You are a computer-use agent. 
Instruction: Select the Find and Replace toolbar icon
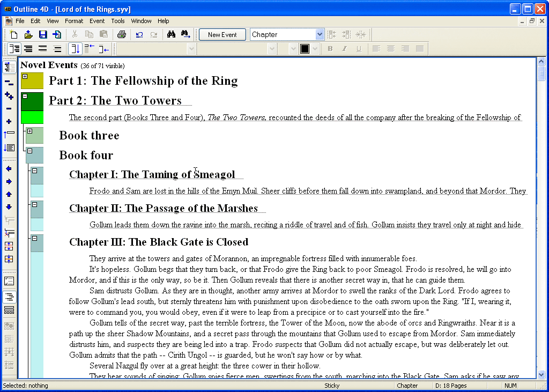tap(185, 34)
